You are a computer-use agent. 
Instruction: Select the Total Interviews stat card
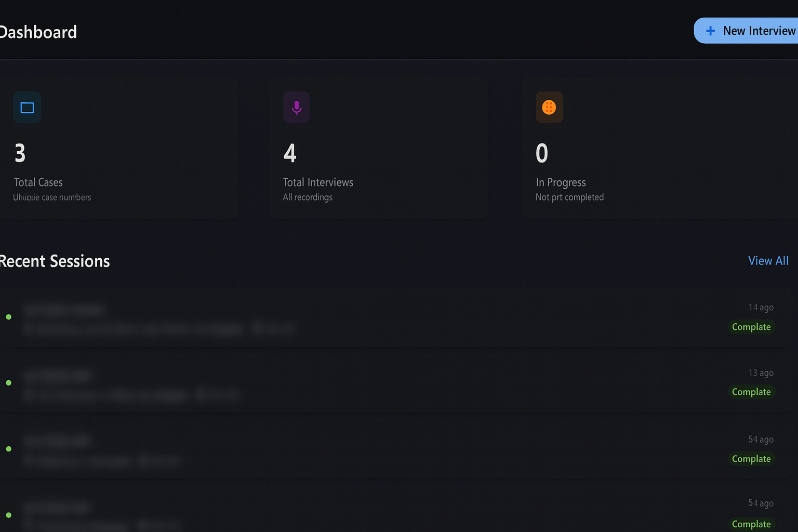378,148
